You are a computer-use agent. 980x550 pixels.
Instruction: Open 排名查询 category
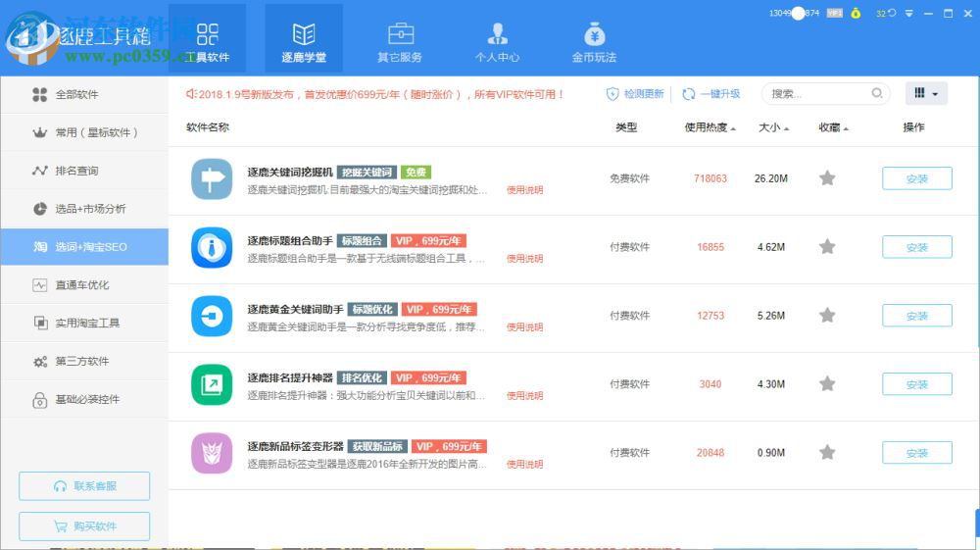tap(84, 171)
